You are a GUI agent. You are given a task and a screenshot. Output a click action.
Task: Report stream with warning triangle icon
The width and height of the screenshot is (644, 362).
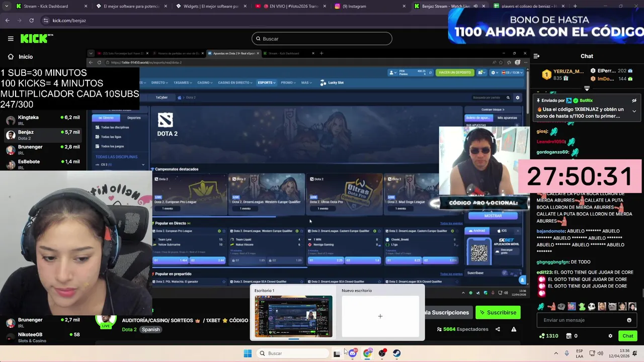point(514,329)
